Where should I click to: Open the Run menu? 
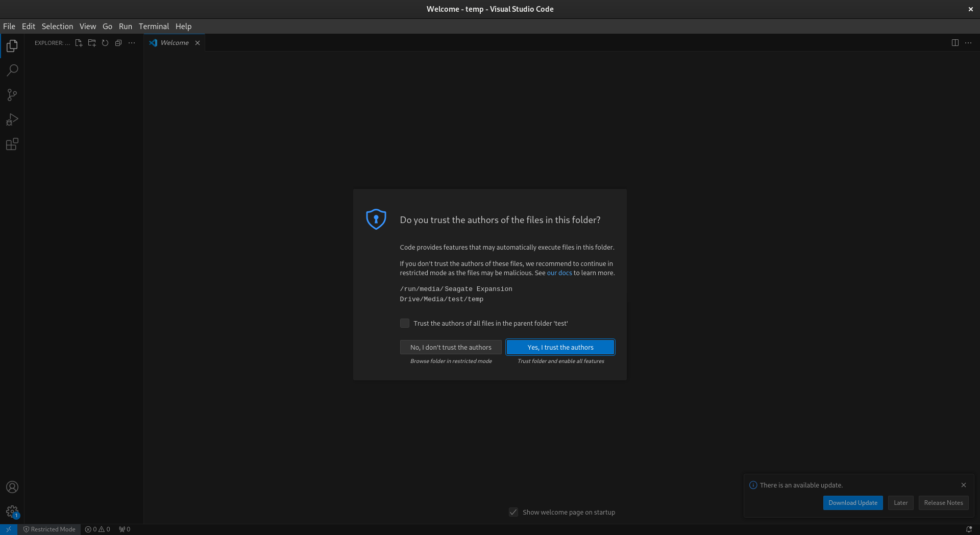pyautogui.click(x=126, y=27)
